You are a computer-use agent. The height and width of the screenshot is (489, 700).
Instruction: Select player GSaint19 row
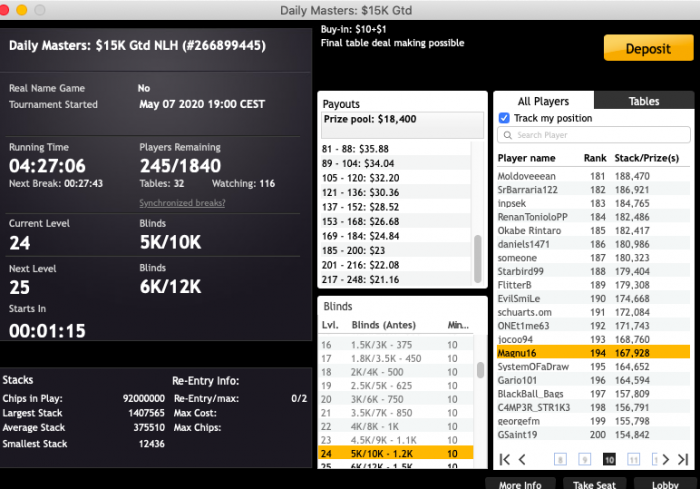pos(593,435)
